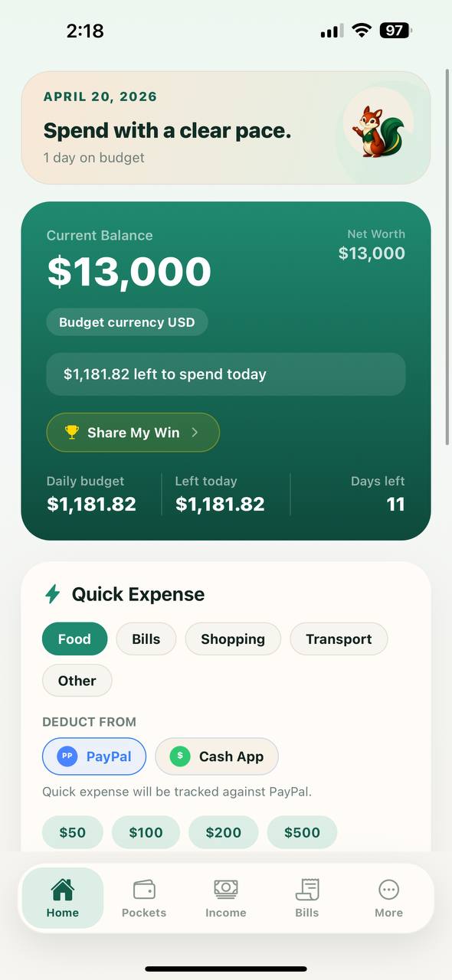Choose the Transport expense category
Viewport: 452px width, 980px height.
click(x=339, y=639)
